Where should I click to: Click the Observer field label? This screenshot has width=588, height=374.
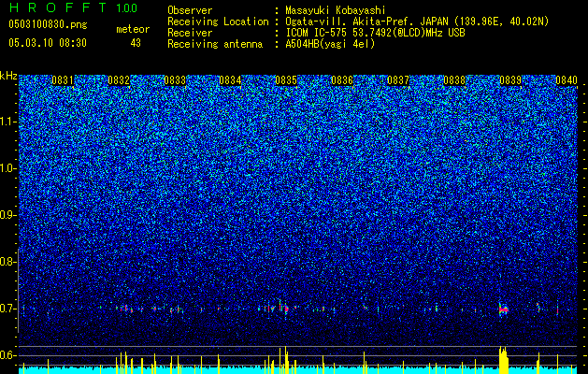click(190, 10)
